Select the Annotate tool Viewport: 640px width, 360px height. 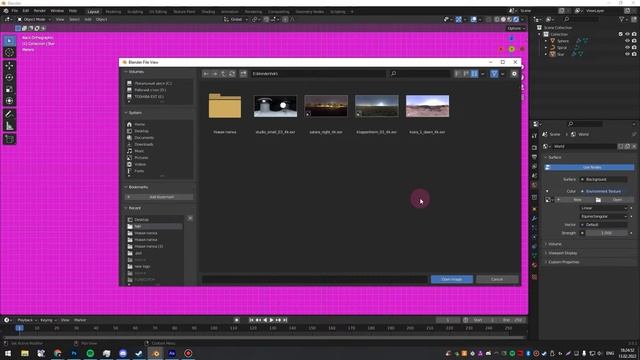9,114
